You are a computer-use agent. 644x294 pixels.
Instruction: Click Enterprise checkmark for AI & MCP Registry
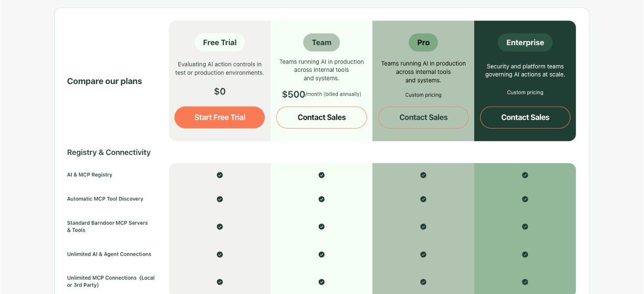[525, 175]
